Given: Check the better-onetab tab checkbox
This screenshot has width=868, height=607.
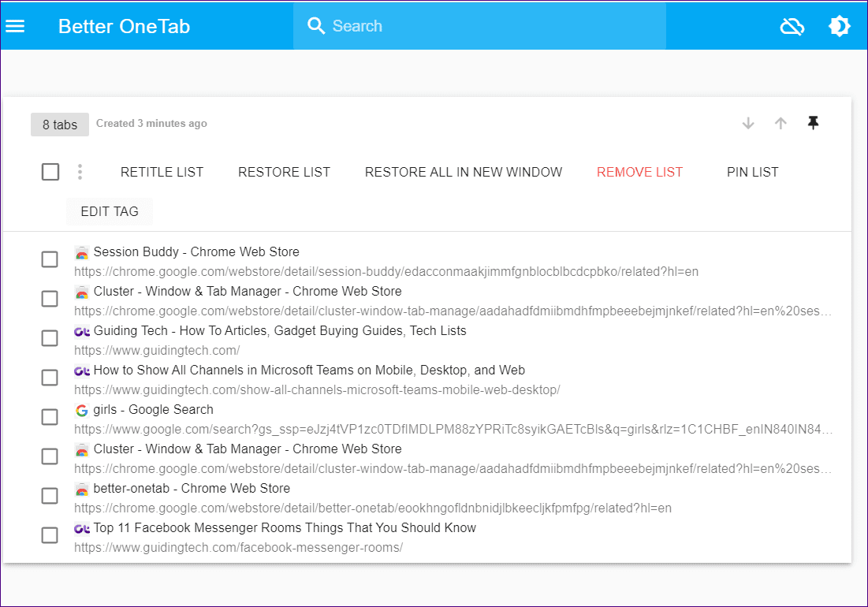Looking at the screenshot, I should click(50, 496).
